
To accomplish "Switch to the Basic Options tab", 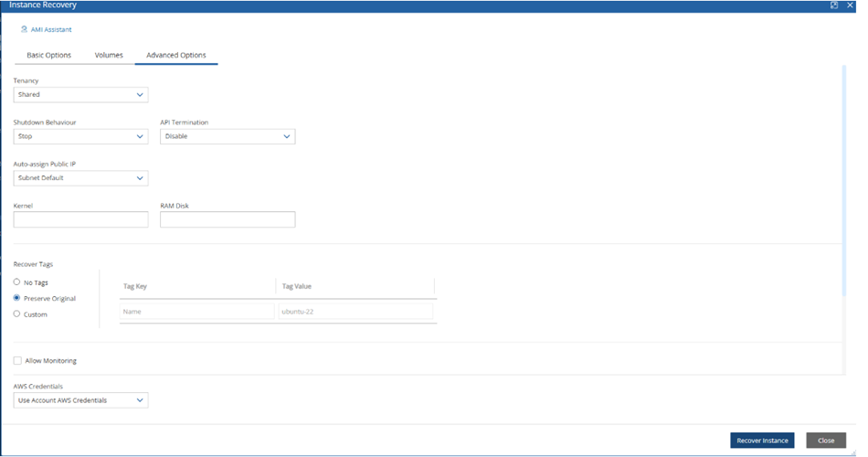I will tap(48, 55).
